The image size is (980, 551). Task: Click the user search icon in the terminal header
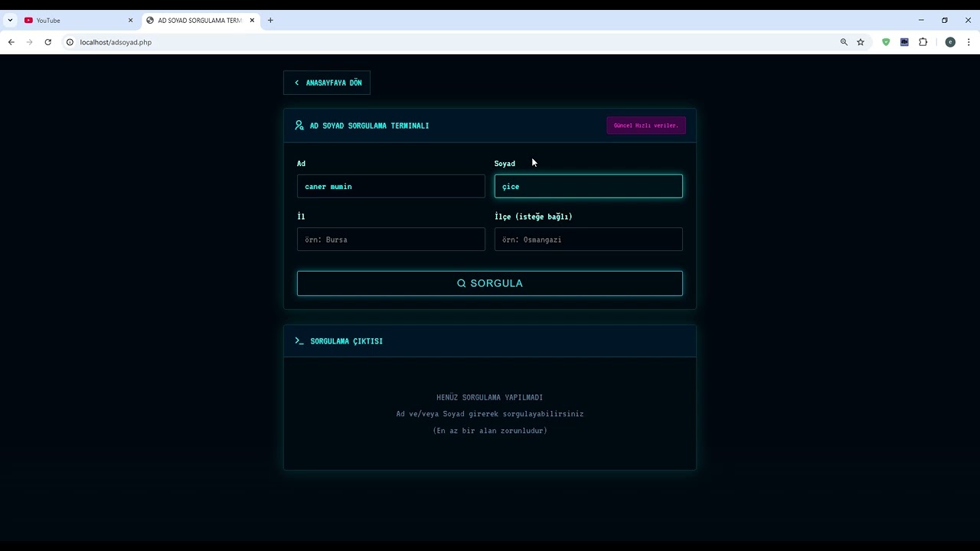(299, 126)
